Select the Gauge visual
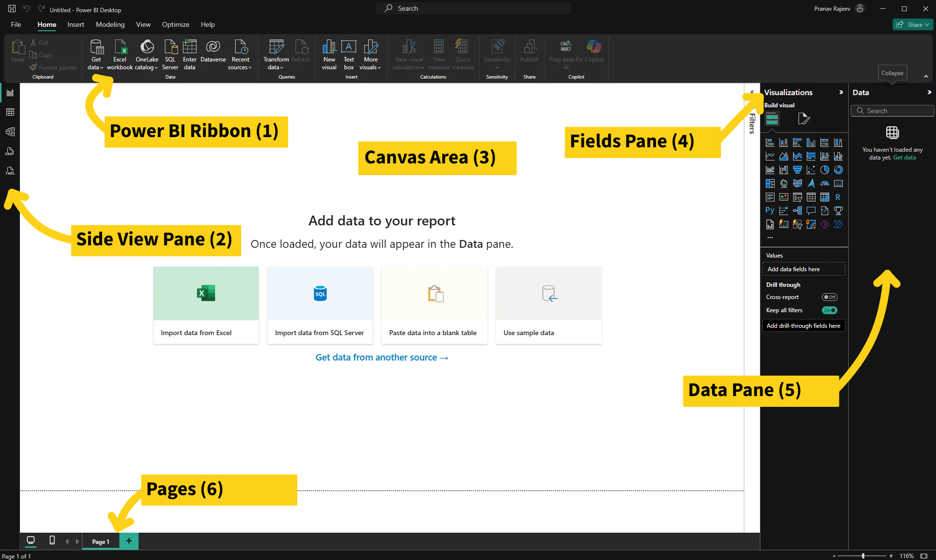This screenshot has width=936, height=560. tap(824, 183)
